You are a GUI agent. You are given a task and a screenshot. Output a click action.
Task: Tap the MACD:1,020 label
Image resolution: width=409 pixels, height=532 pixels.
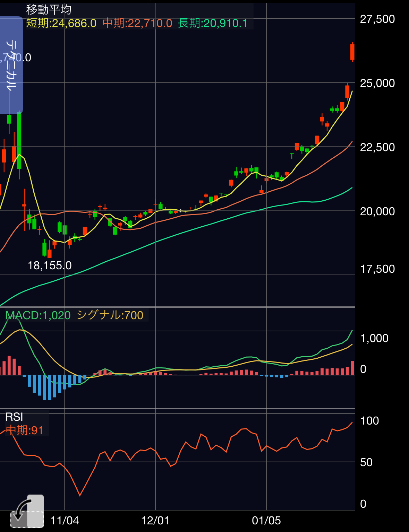tap(38, 315)
